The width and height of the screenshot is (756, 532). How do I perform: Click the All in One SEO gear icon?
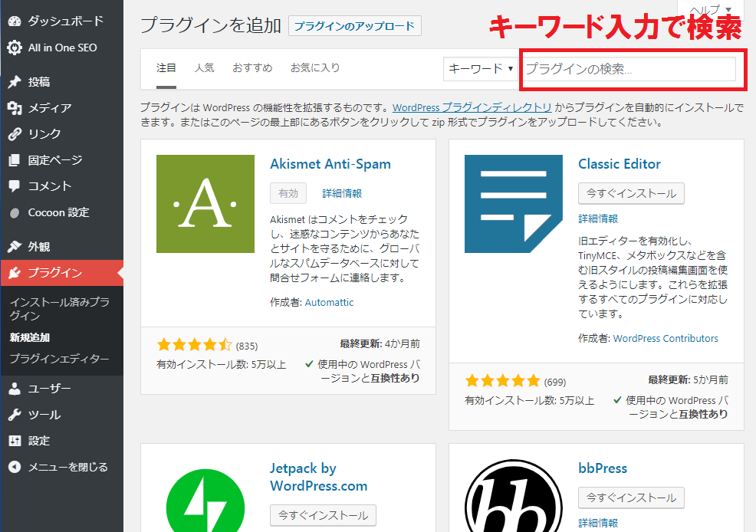pyautogui.click(x=15, y=48)
